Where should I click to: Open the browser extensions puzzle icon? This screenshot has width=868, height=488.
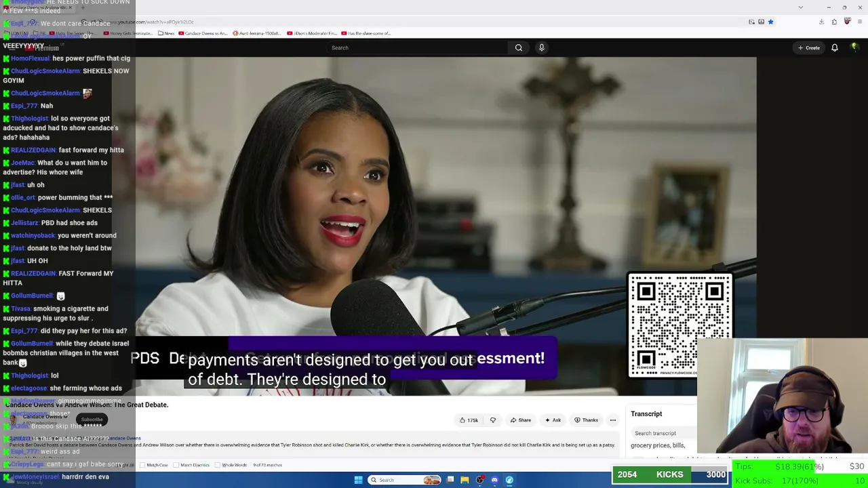(834, 22)
